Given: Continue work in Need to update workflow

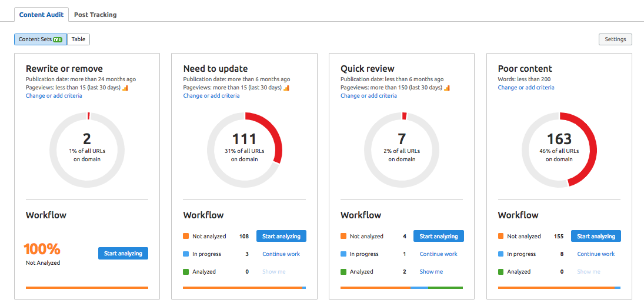Looking at the screenshot, I should click(281, 254).
